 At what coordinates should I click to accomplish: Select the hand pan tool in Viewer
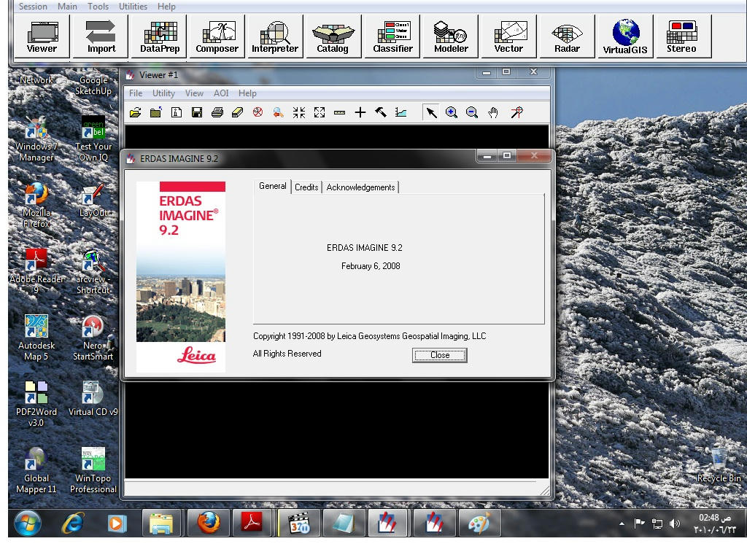493,112
